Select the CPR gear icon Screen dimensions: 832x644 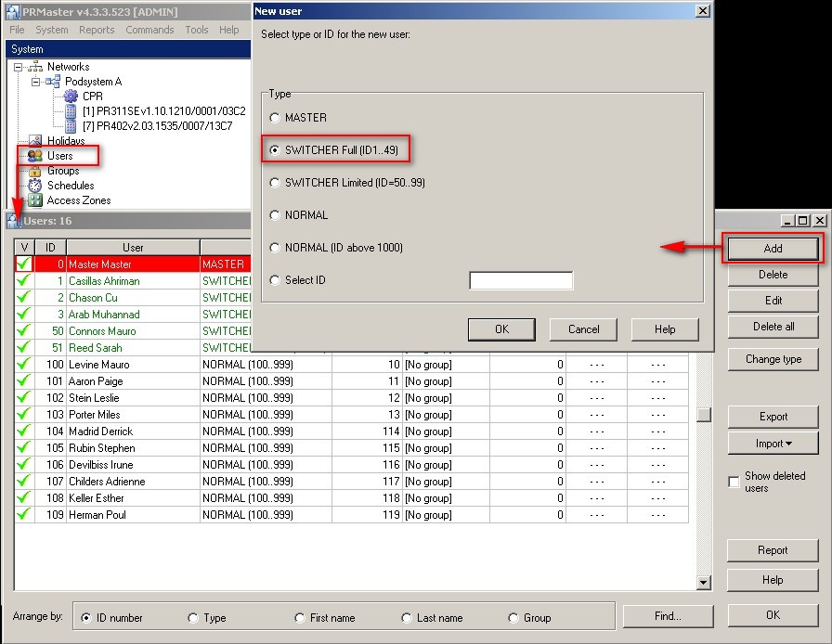click(x=71, y=96)
